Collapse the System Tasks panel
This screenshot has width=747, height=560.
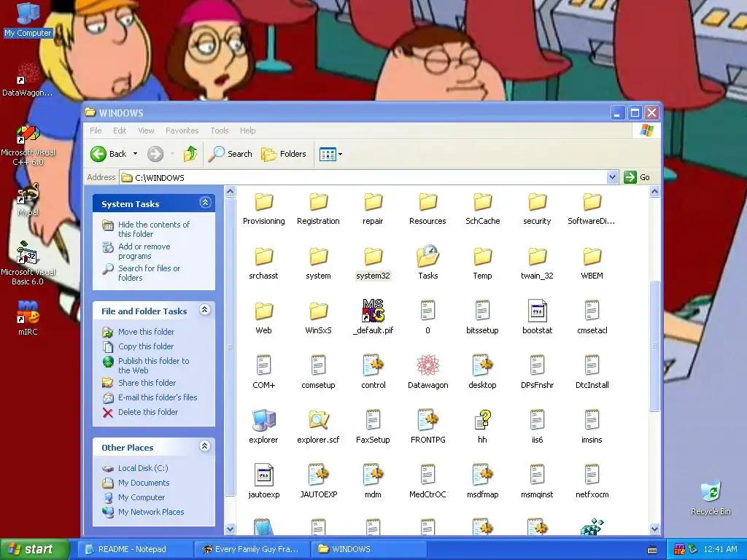(205, 203)
